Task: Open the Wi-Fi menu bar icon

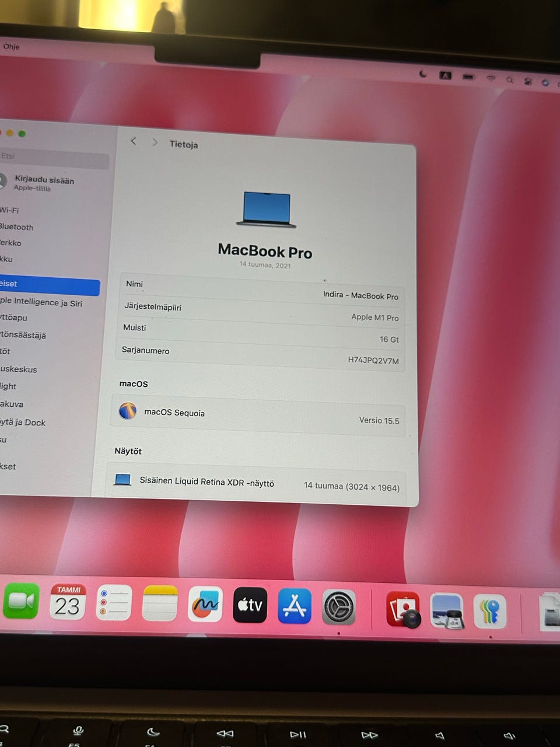Action: [491, 78]
